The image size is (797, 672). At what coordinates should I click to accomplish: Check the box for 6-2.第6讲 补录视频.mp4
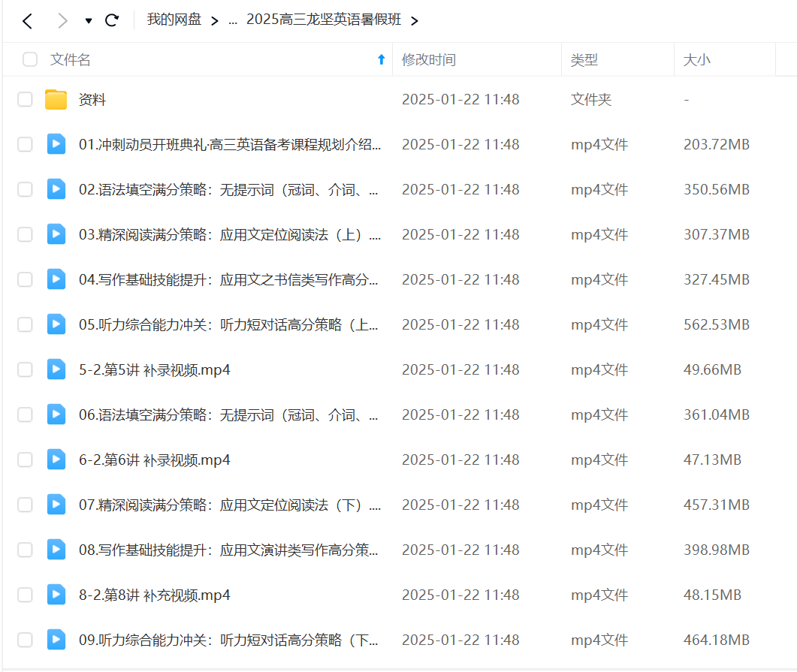click(25, 460)
